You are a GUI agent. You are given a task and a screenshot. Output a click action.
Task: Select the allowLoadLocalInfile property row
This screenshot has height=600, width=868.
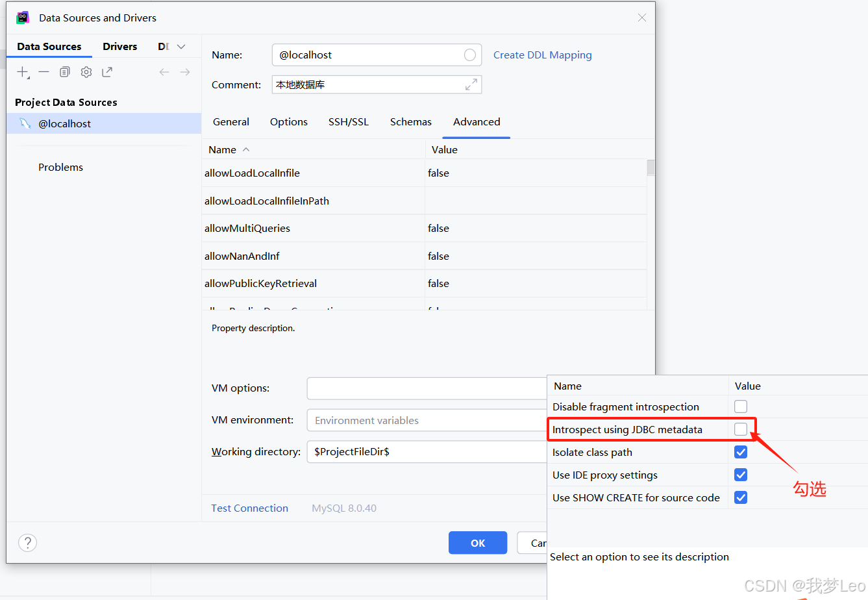pos(425,173)
